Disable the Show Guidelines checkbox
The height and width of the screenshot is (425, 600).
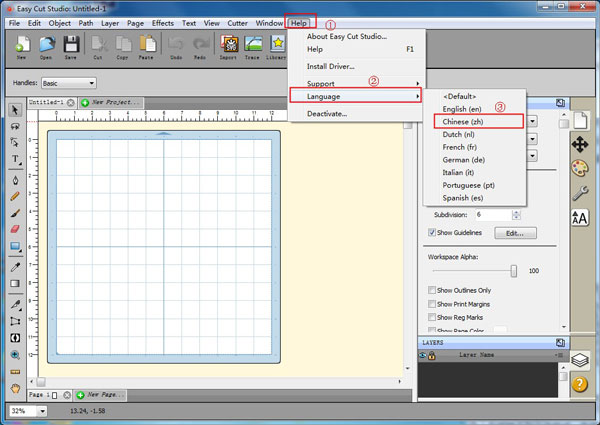coord(432,233)
